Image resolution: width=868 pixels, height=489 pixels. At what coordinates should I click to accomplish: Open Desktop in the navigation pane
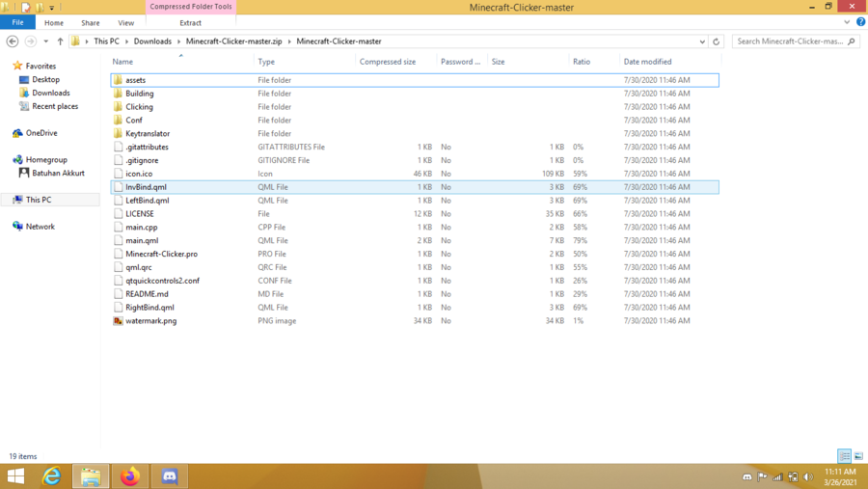pyautogui.click(x=45, y=80)
